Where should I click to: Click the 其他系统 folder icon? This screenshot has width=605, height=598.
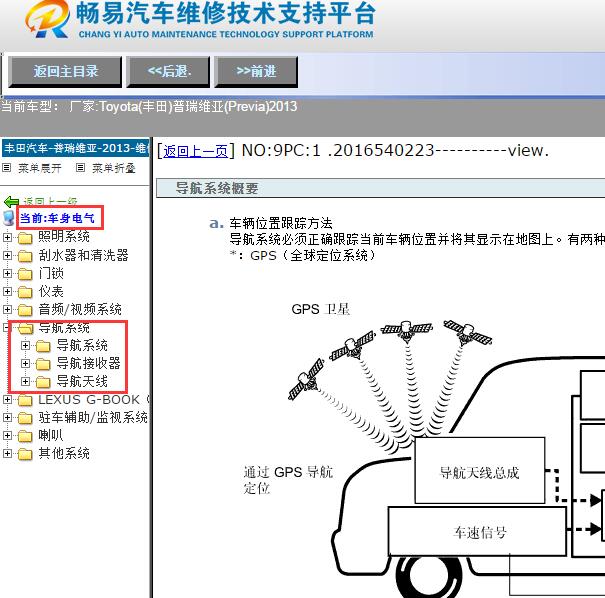pyautogui.click(x=25, y=454)
